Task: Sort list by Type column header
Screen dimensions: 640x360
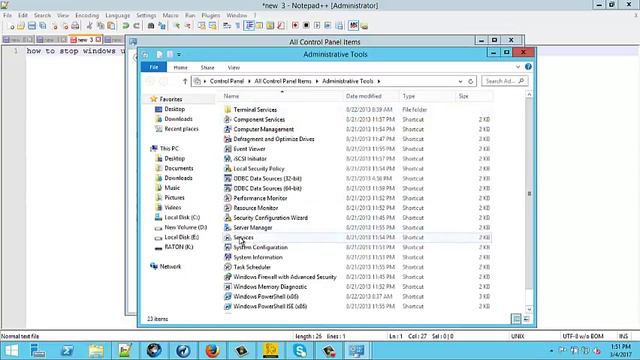Action: pos(427,96)
